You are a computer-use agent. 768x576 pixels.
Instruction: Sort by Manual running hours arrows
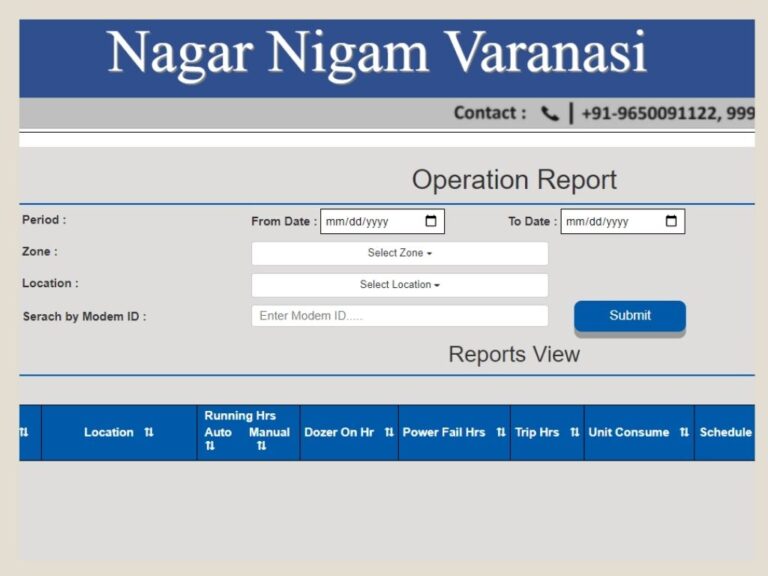tap(261, 447)
